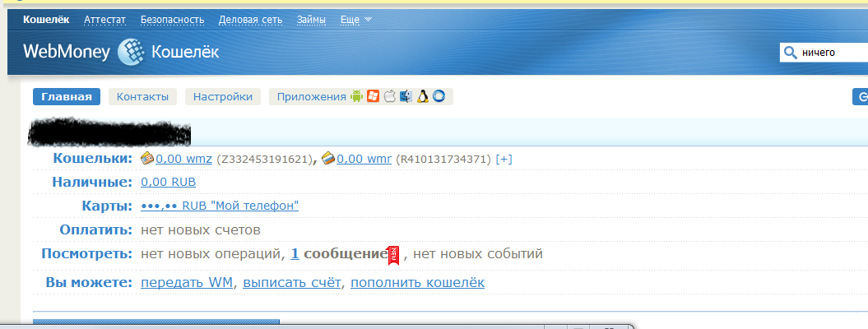Open the 0,00 wmz wallet link
The width and height of the screenshot is (868, 329).
(183, 160)
